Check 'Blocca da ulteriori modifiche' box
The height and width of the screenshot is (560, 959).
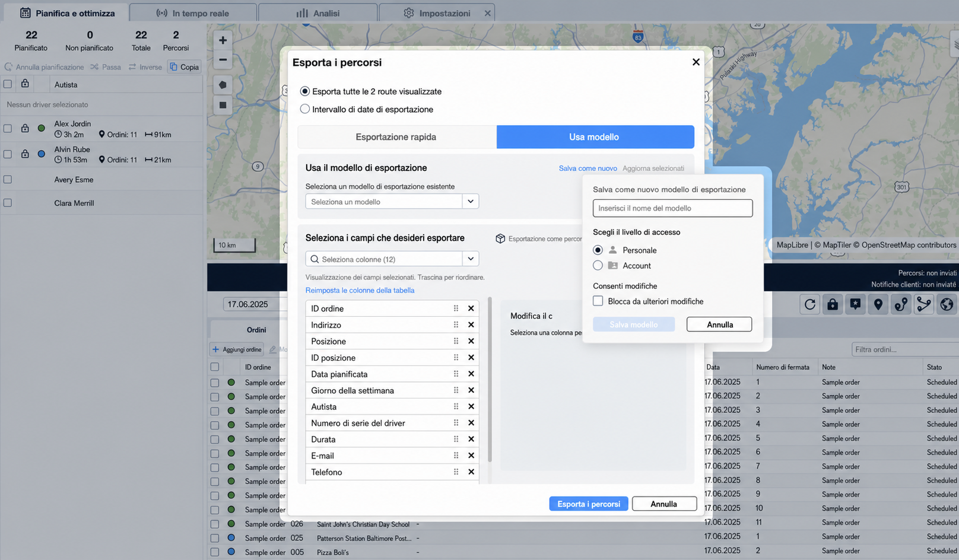pos(598,301)
